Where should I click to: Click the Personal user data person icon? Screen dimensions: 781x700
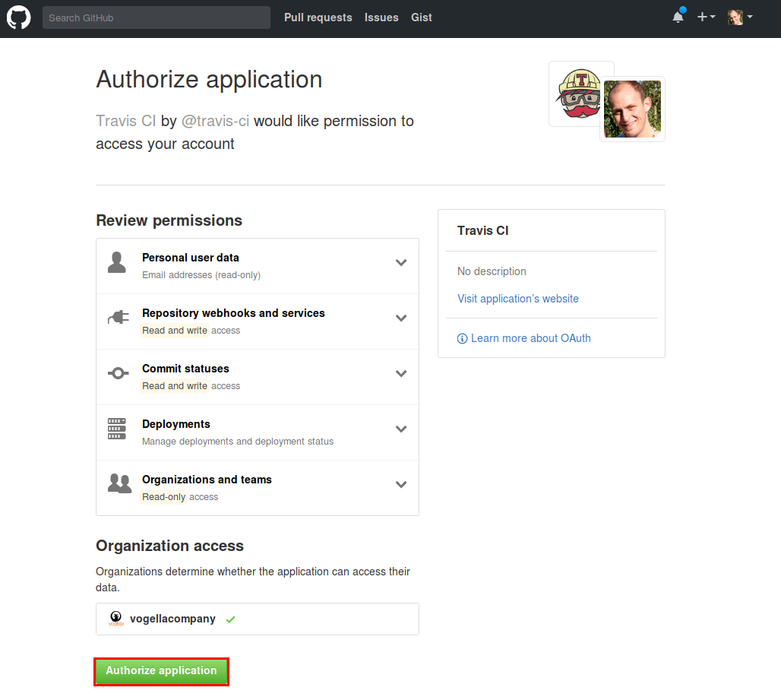coord(117,263)
